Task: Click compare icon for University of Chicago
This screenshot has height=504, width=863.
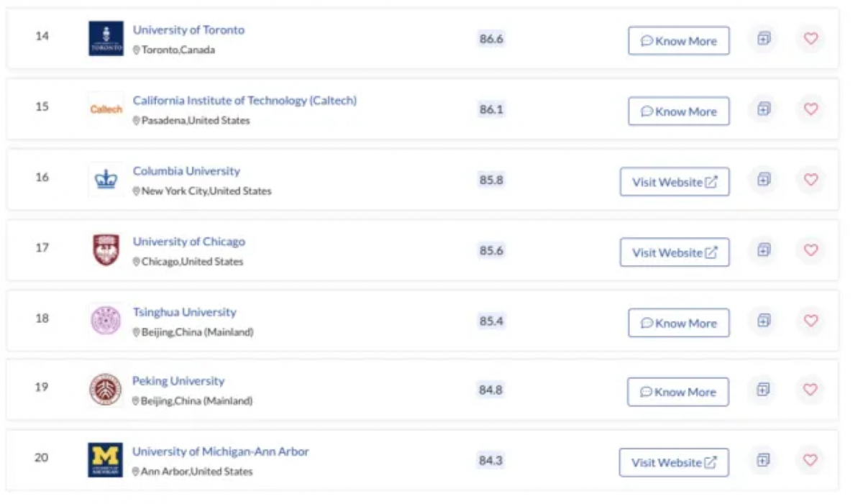Action: point(764,250)
